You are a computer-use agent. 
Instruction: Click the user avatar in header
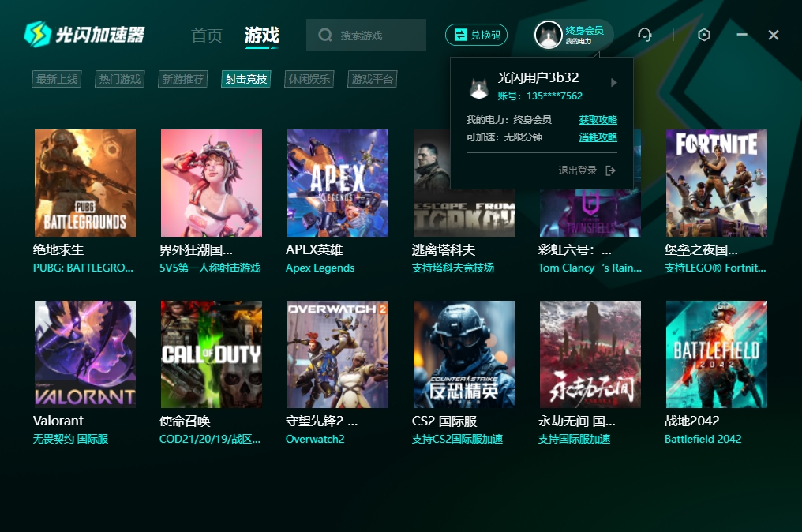(x=549, y=35)
